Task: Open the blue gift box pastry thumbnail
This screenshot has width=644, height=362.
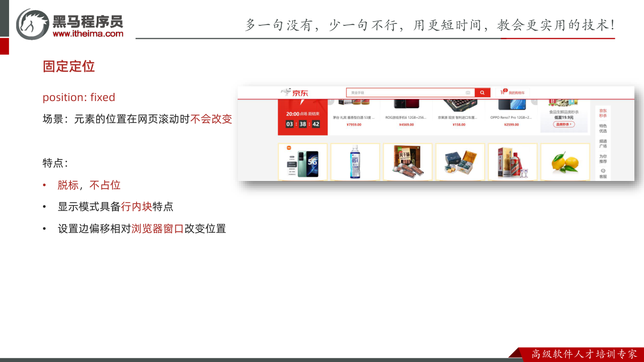Action: coord(460,162)
